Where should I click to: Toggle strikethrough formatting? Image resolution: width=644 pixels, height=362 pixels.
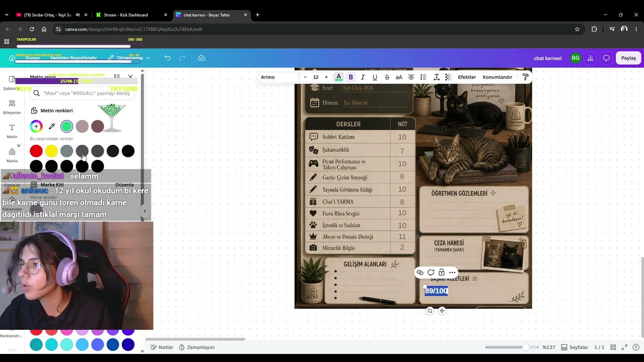pos(387,77)
